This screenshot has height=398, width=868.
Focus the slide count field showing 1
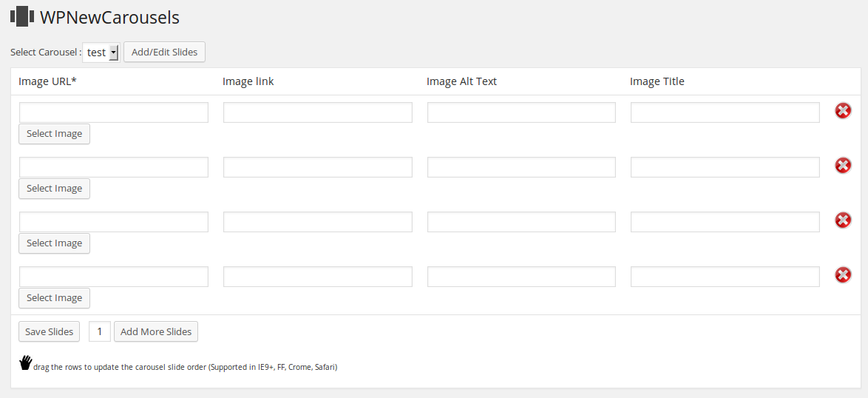[x=100, y=331]
